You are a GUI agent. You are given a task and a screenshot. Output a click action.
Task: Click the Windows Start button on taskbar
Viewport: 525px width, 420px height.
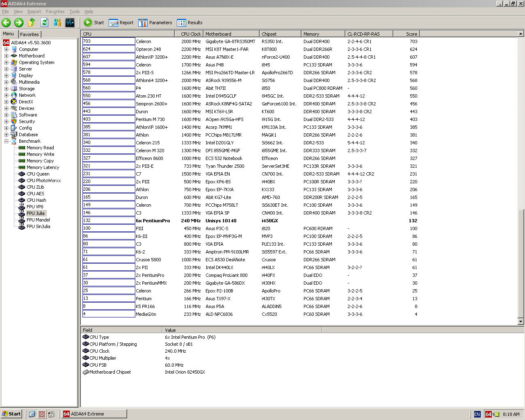(x=11, y=414)
